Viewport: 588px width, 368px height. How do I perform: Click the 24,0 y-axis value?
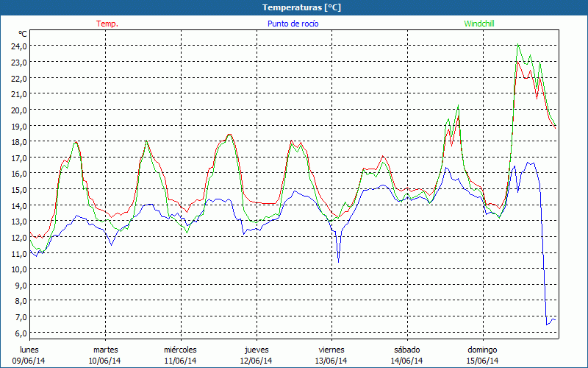coord(18,46)
